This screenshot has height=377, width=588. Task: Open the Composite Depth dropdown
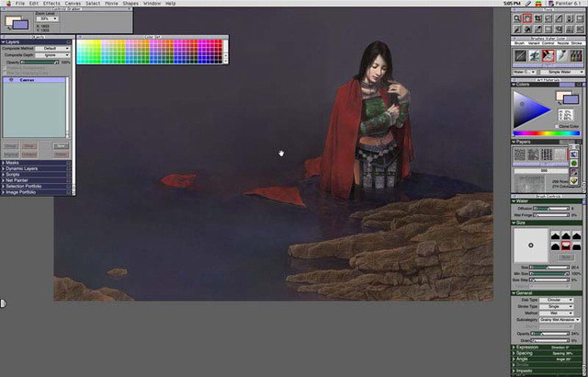point(52,55)
